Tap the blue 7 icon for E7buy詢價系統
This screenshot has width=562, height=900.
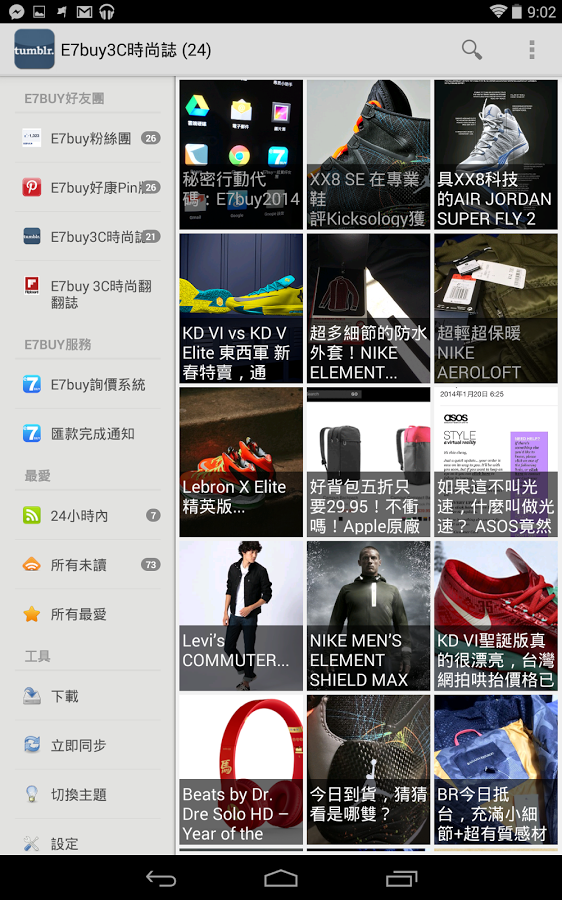pyautogui.click(x=32, y=384)
